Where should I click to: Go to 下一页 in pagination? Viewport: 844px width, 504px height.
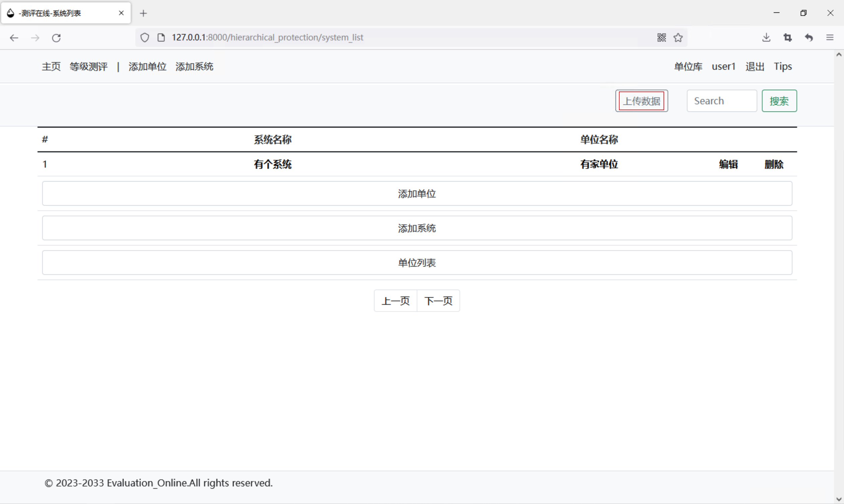click(x=438, y=301)
